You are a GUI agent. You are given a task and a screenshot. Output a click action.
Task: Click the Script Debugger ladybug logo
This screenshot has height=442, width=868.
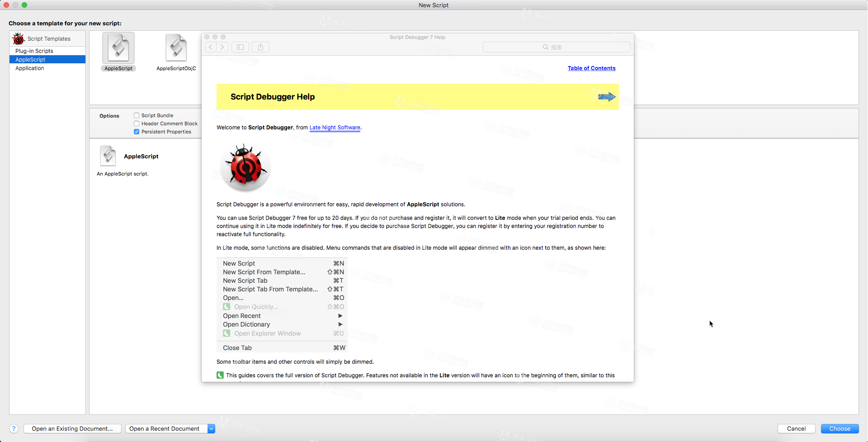(x=245, y=168)
